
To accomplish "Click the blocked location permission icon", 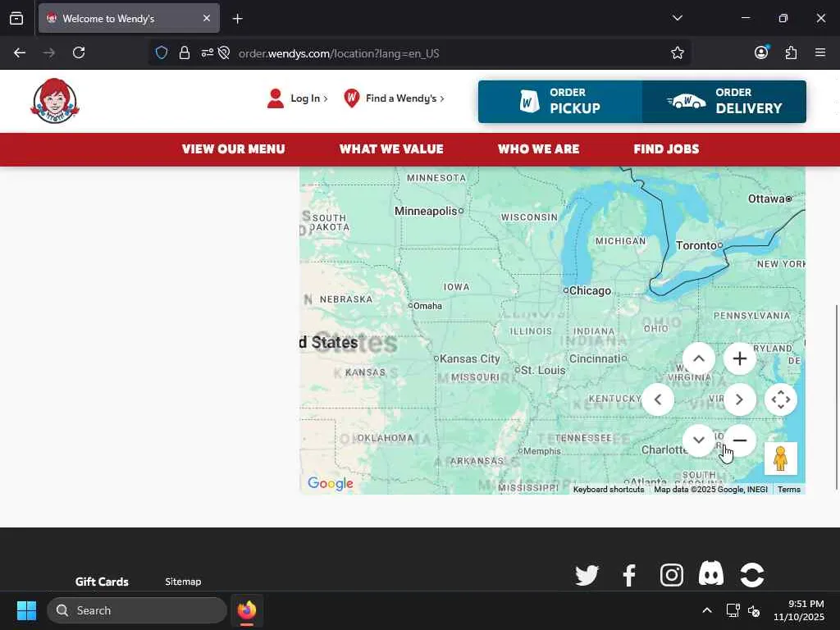I will click(x=224, y=53).
